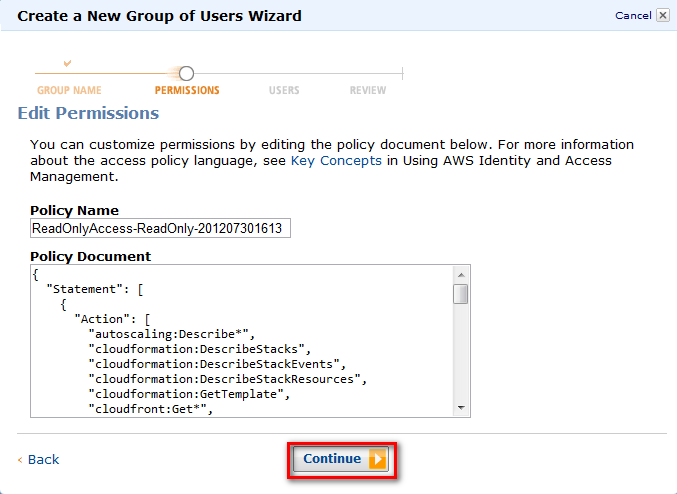
Task: Click the Policy Name label
Action: tap(74, 211)
